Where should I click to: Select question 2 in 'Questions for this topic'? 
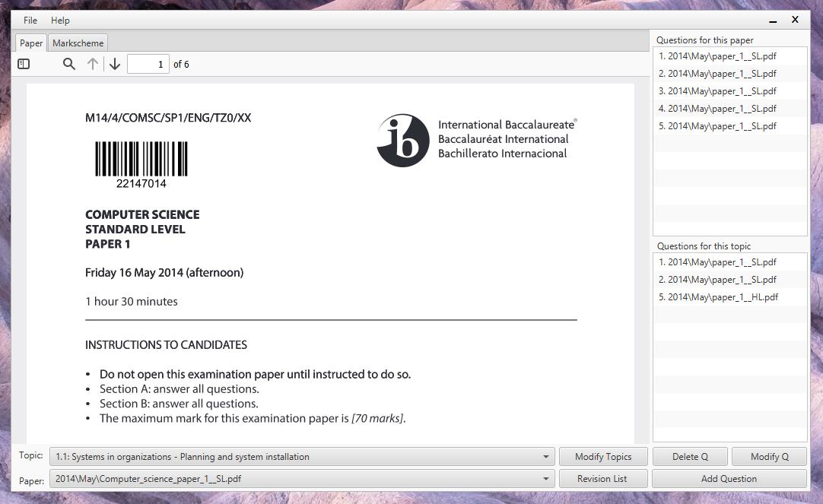(x=729, y=280)
